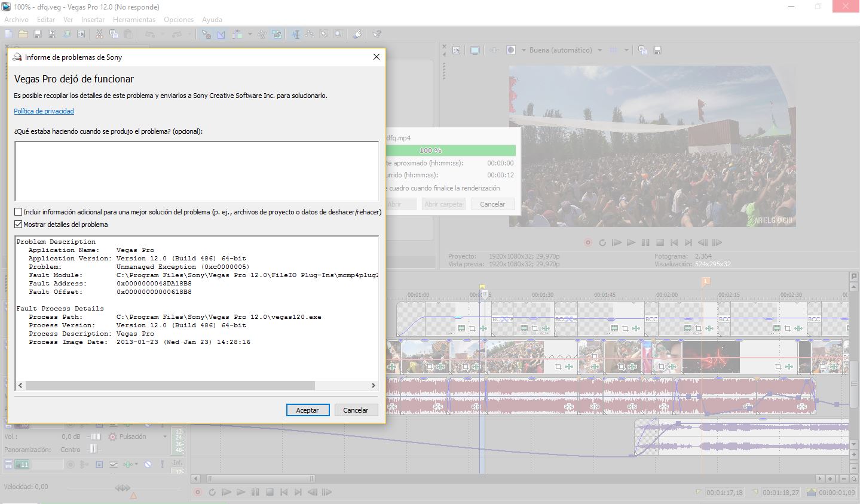860x504 pixels.
Task: Click the What's This help icon
Action: coord(377,34)
